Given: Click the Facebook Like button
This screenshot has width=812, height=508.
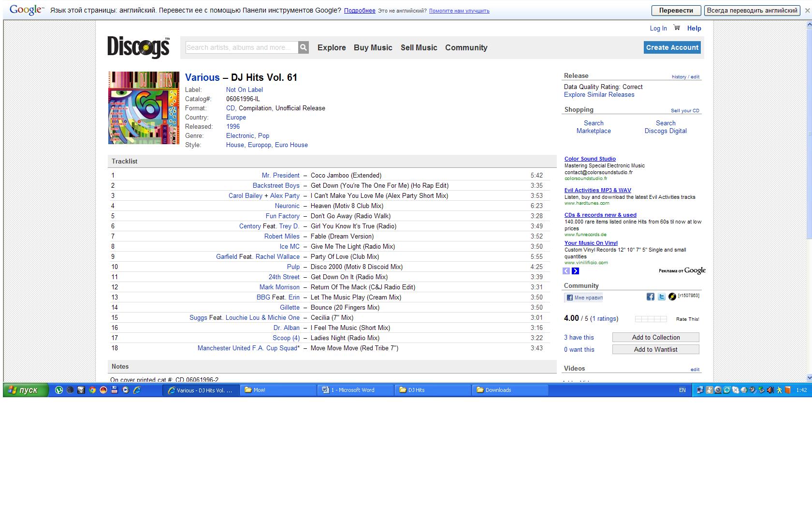Looking at the screenshot, I should pyautogui.click(x=584, y=298).
